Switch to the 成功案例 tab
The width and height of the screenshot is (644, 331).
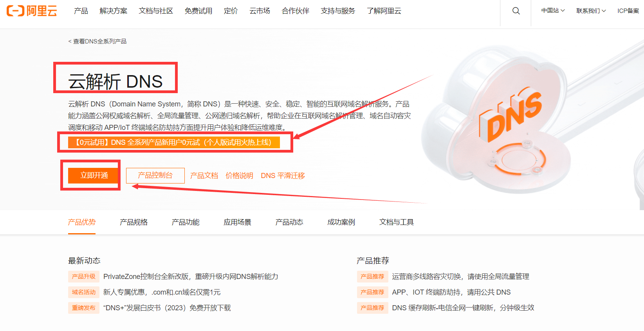(x=341, y=222)
